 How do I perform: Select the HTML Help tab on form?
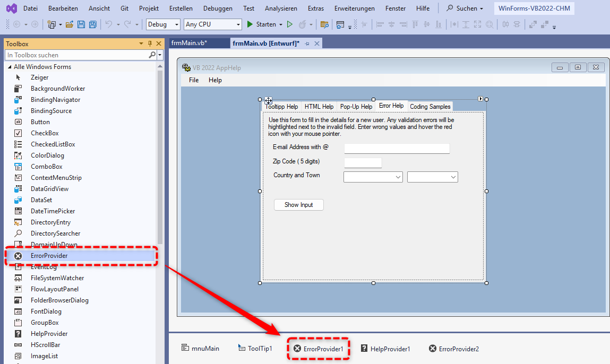[319, 107]
